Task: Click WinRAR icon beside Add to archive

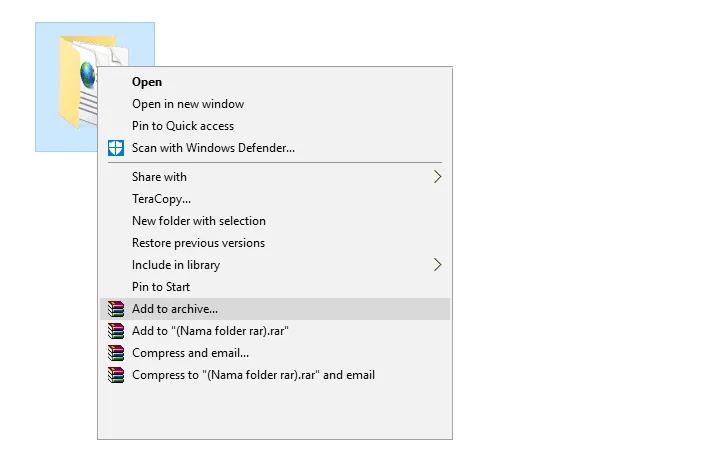Action: pyautogui.click(x=116, y=309)
